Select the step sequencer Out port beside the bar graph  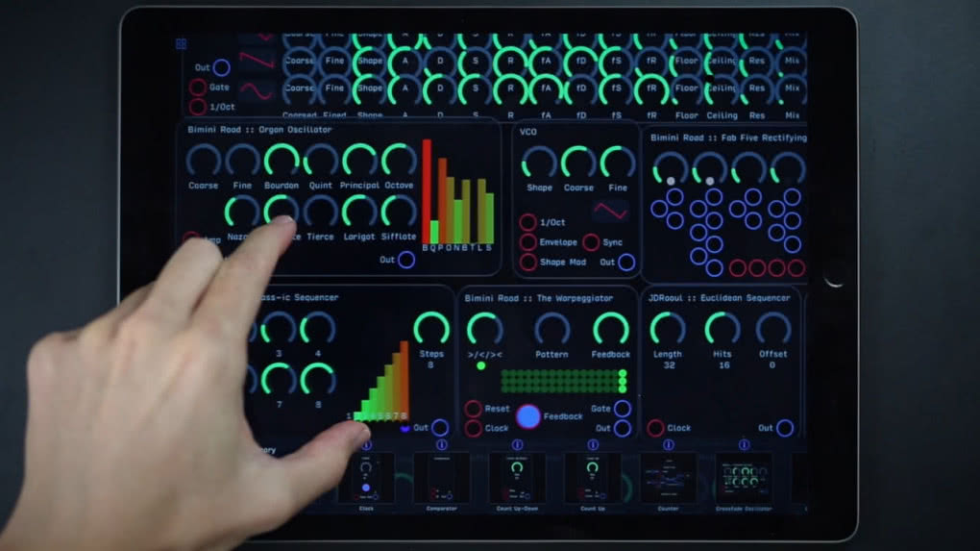point(440,428)
